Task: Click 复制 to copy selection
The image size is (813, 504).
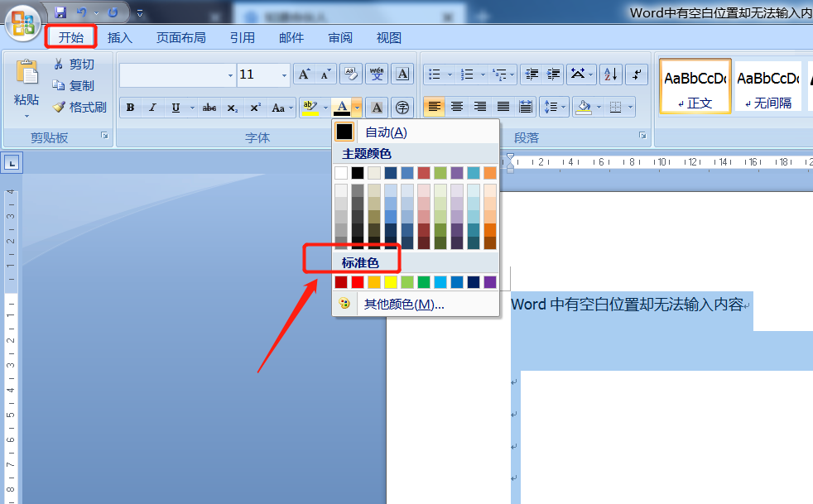Action: point(75,85)
